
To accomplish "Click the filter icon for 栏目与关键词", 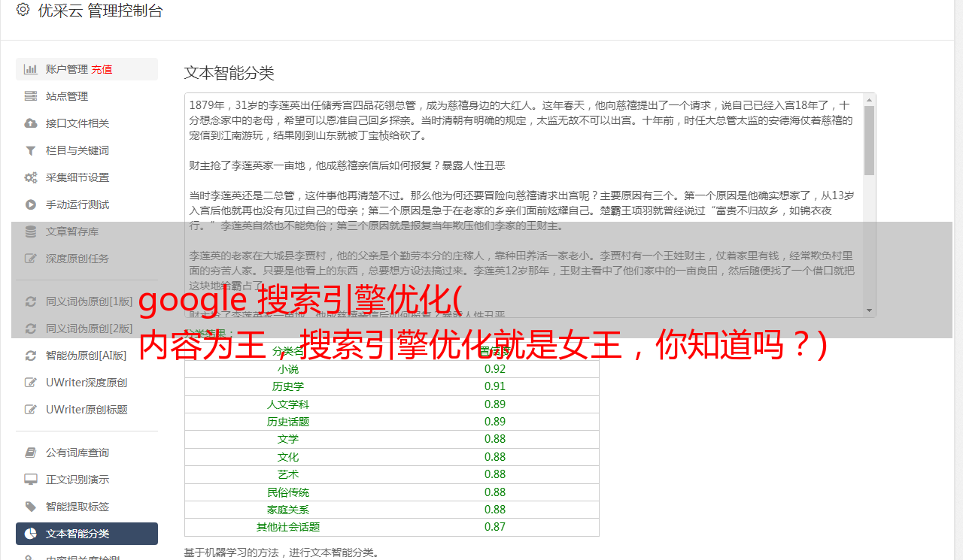I will coord(31,150).
